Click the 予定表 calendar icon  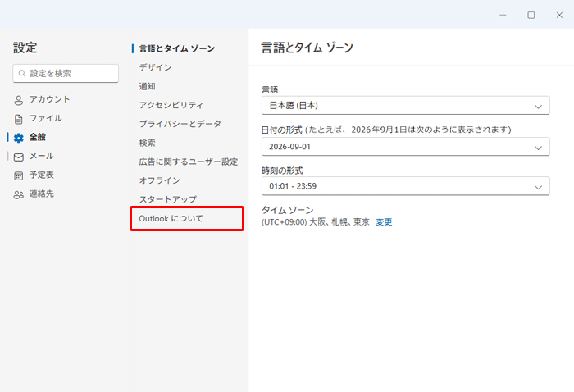(x=18, y=175)
